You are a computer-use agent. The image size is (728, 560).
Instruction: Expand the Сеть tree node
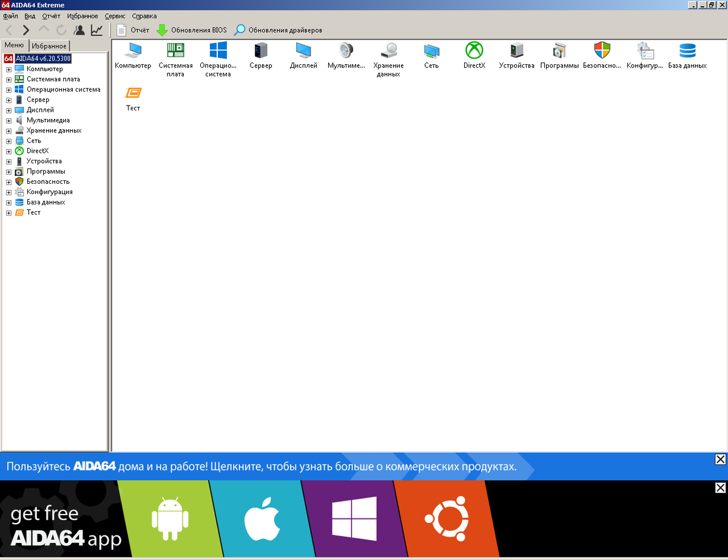(8, 141)
